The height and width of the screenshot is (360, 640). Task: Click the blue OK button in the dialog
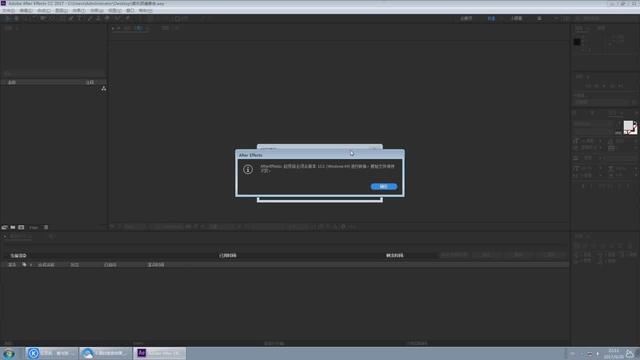384,187
